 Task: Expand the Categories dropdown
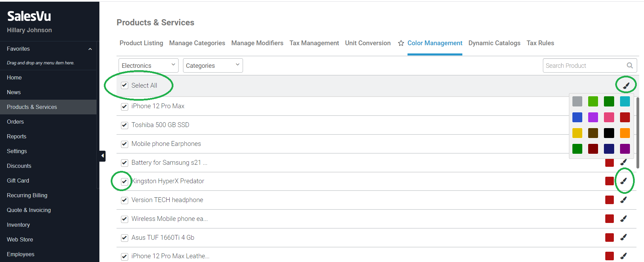(x=212, y=65)
